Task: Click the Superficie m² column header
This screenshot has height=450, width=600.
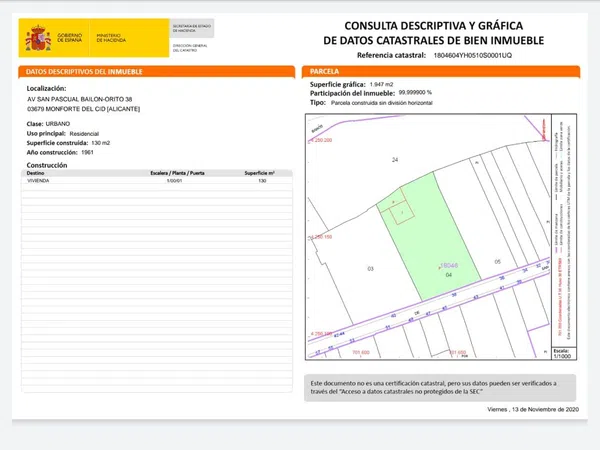Action: pos(262,173)
